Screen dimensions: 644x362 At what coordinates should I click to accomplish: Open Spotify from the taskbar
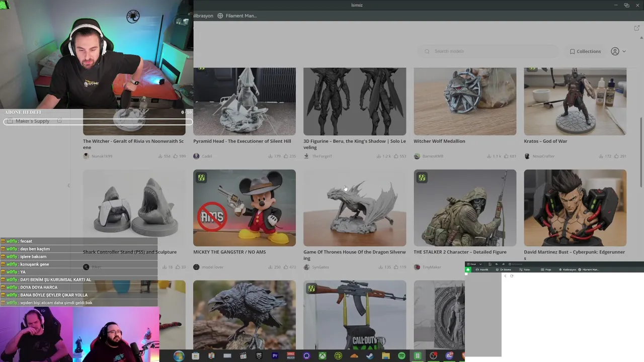pos(401,356)
